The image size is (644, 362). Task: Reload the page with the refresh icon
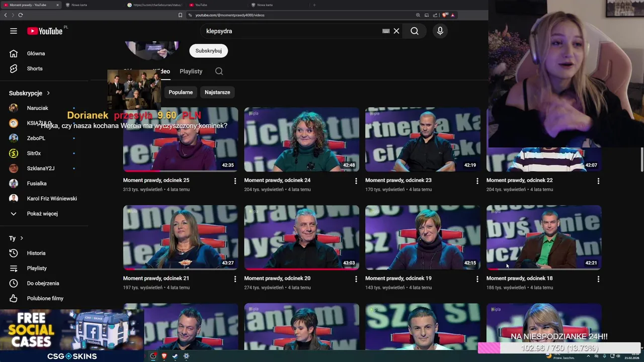[x=20, y=15]
